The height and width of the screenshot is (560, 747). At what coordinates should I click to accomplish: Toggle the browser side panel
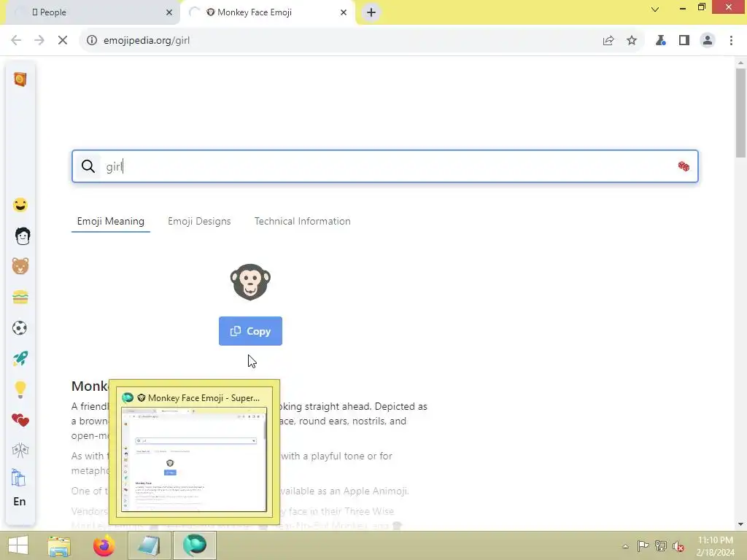click(684, 41)
